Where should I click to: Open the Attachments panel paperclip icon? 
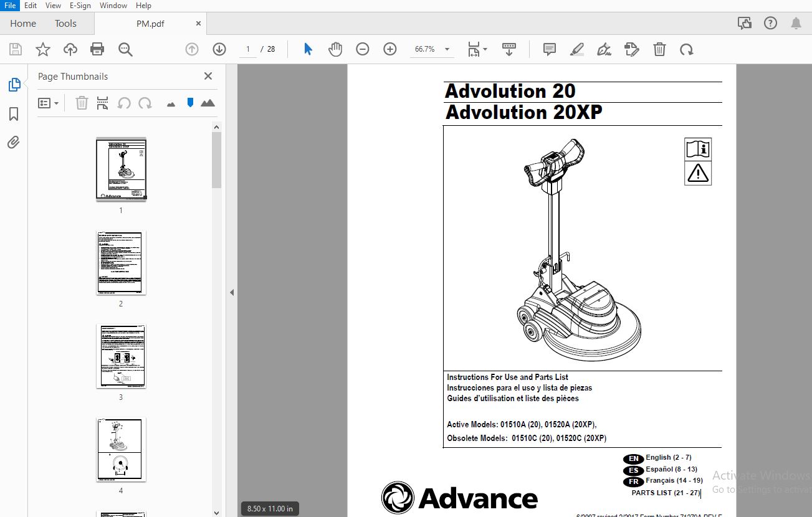(14, 142)
